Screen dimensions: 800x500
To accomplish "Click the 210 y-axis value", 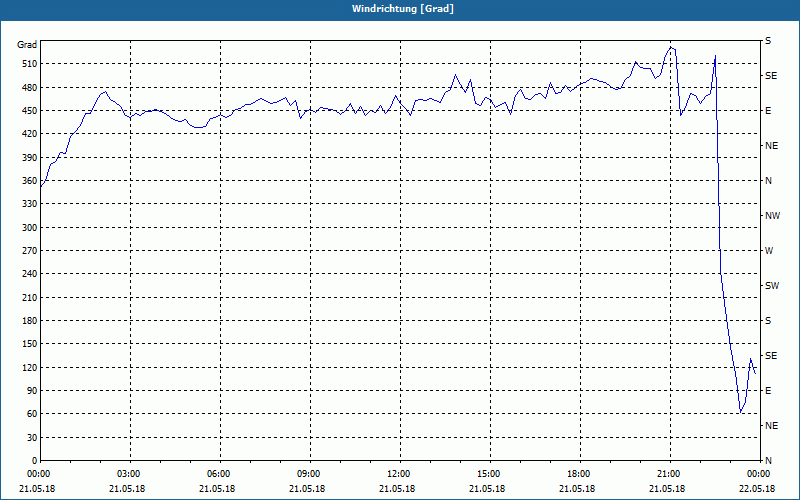I will 30,297.
